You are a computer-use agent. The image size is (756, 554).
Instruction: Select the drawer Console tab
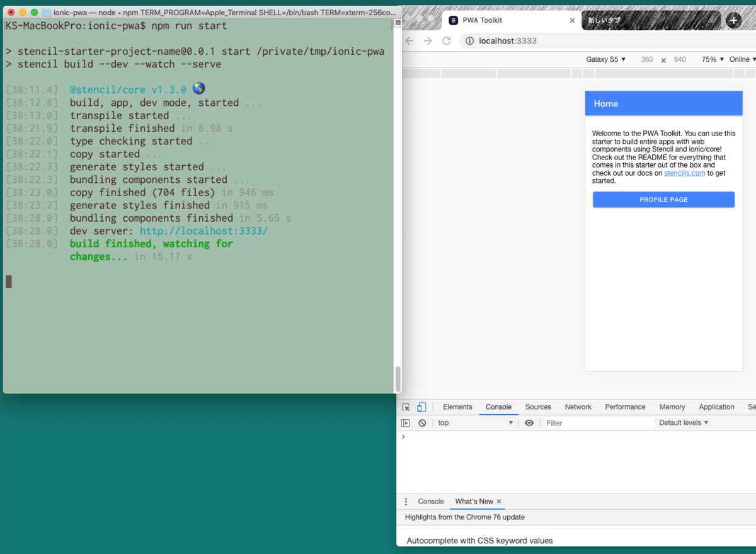point(431,502)
